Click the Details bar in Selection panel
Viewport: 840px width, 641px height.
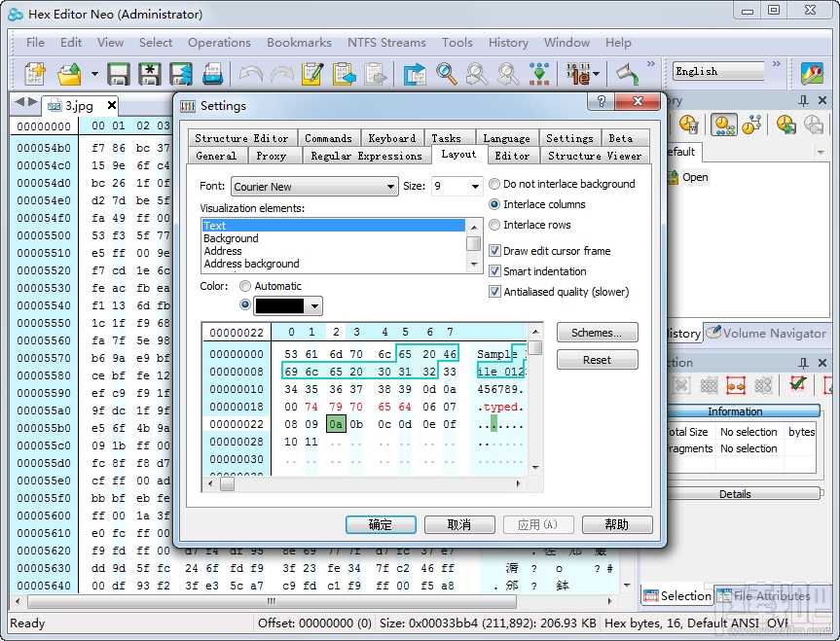pyautogui.click(x=742, y=494)
